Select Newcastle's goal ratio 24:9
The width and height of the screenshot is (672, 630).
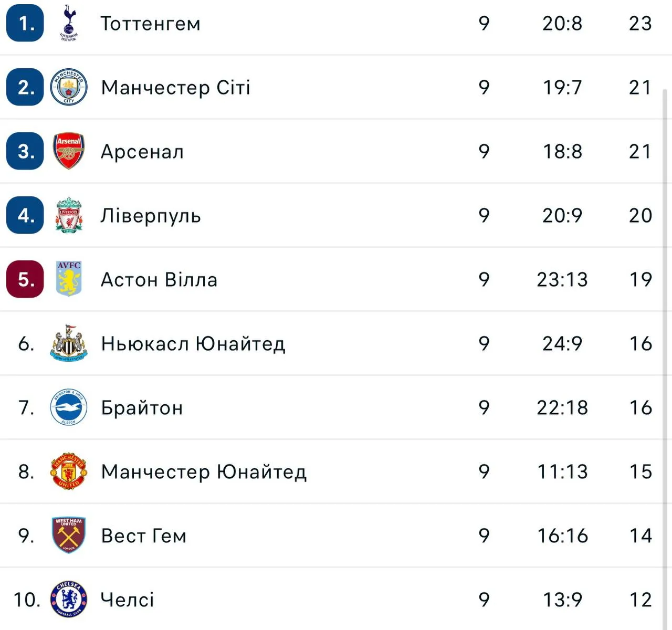point(562,344)
